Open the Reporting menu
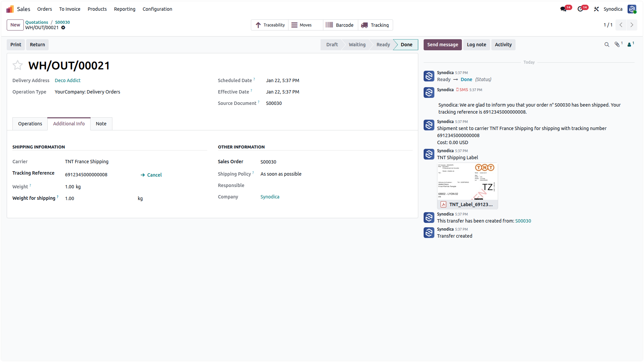 click(x=125, y=9)
